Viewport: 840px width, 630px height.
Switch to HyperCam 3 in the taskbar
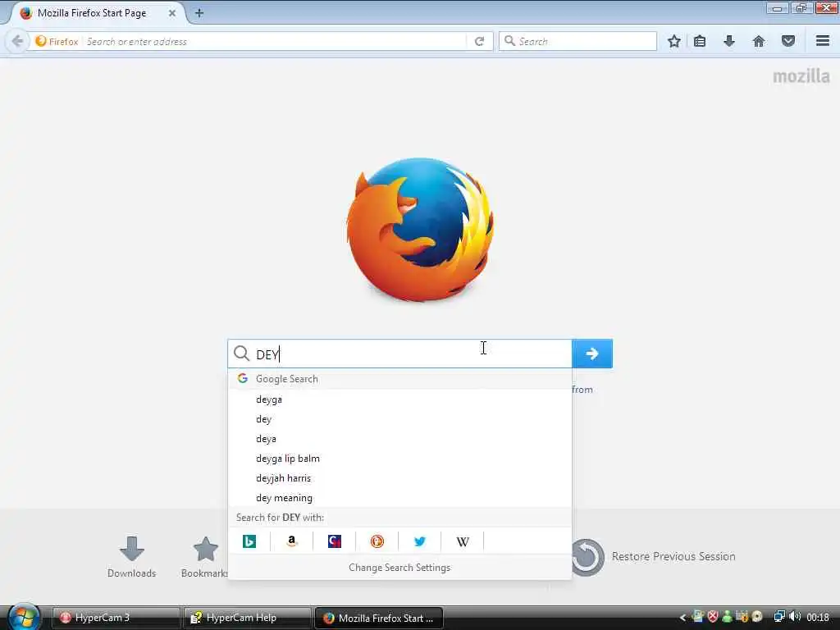(x=116, y=618)
